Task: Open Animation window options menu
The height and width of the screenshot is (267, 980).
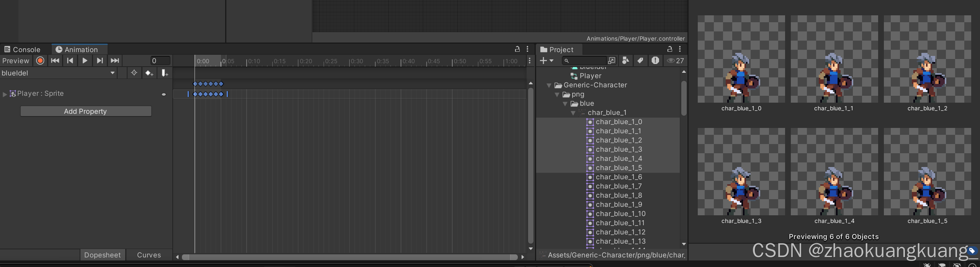Action: tap(527, 49)
